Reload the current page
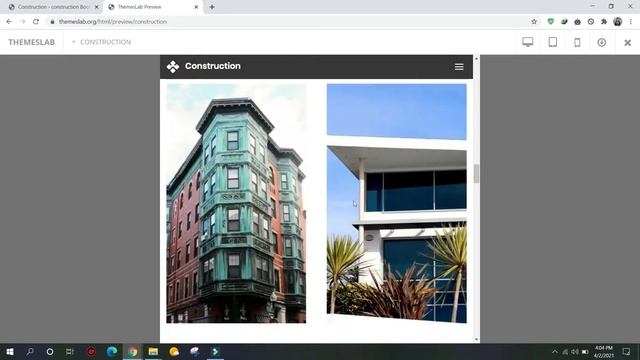This screenshot has height=360, width=640. click(x=36, y=22)
